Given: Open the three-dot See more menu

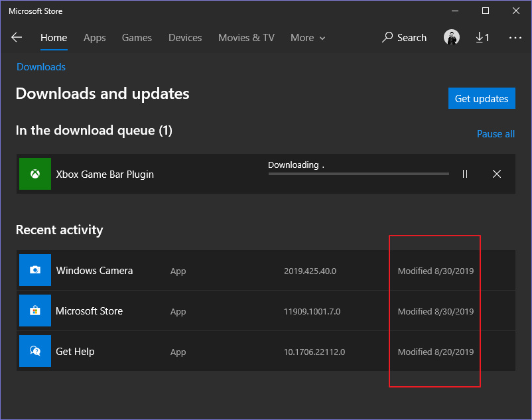Looking at the screenshot, I should pyautogui.click(x=515, y=38).
